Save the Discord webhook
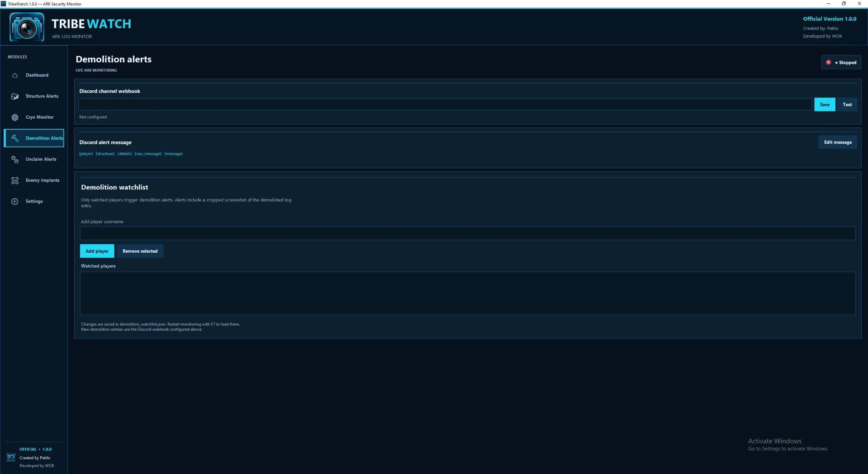This screenshot has height=474, width=868. [825, 105]
